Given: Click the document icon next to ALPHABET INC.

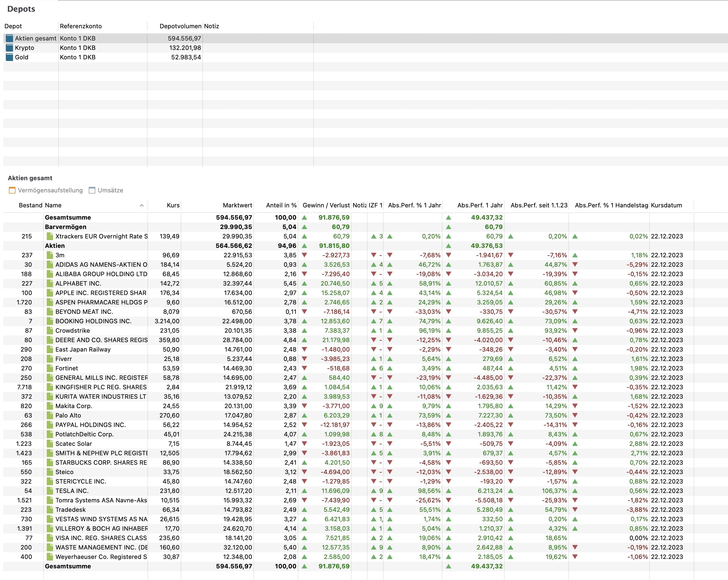Looking at the screenshot, I should [50, 284].
